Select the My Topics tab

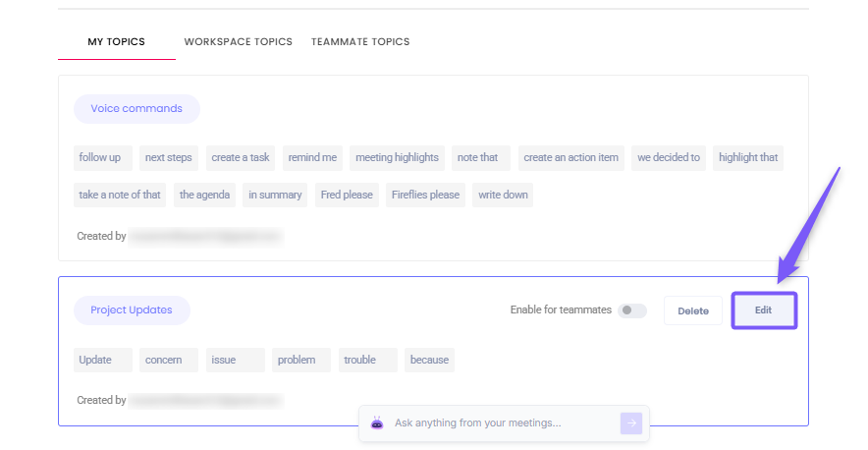(116, 42)
